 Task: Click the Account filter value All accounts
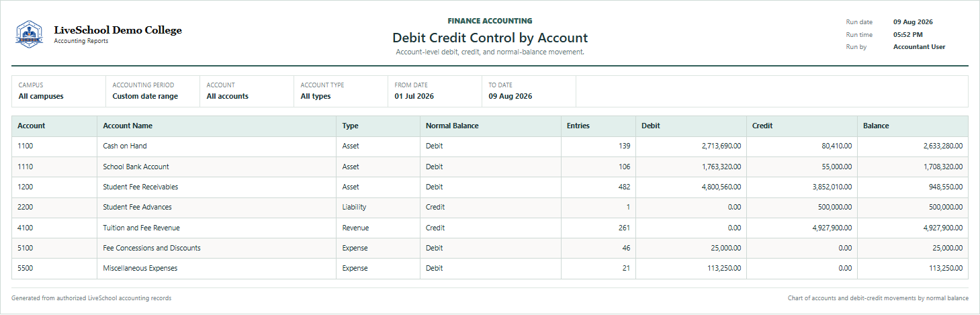click(228, 97)
